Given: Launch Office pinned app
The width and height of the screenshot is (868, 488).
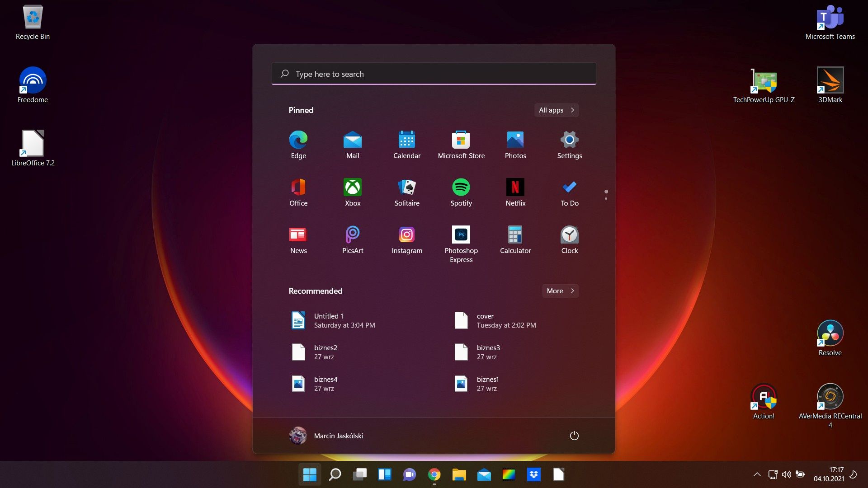Looking at the screenshot, I should [x=298, y=192].
